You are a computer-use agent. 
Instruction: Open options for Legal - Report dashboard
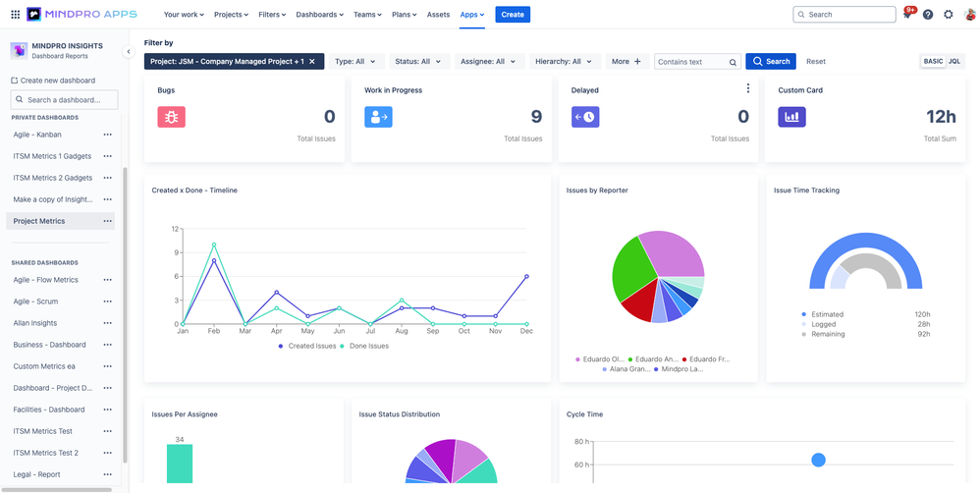107,474
